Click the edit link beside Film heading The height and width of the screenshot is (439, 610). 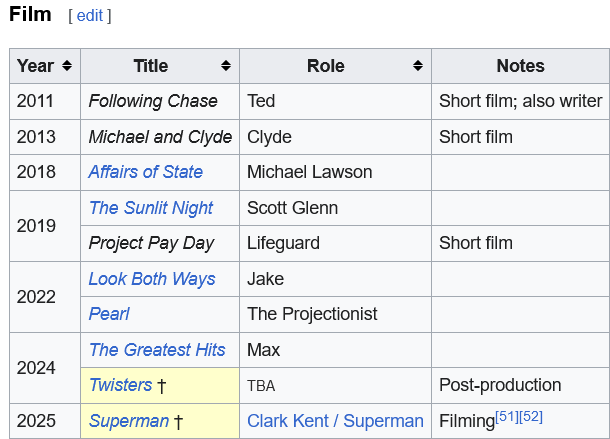point(90,16)
